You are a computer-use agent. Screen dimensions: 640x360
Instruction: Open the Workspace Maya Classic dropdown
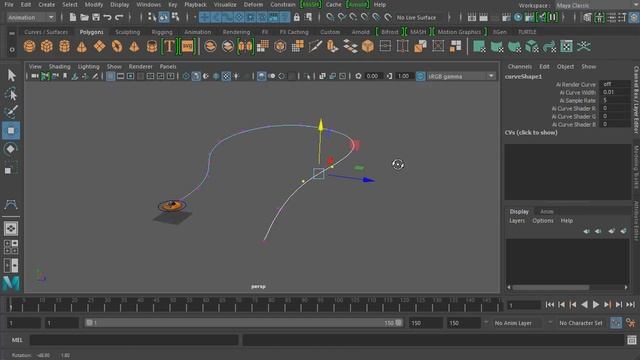pos(597,5)
